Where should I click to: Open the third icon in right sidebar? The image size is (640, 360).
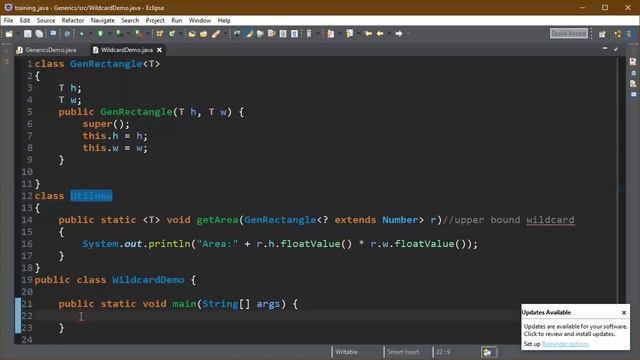[x=633, y=84]
